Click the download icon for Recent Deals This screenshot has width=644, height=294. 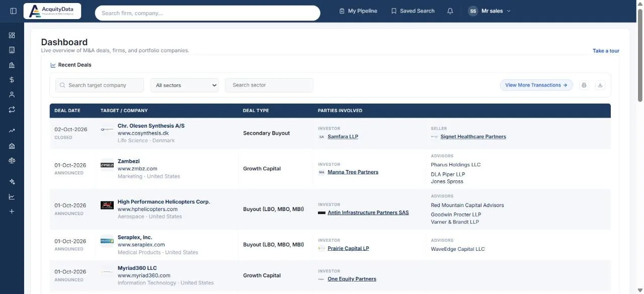tap(600, 85)
